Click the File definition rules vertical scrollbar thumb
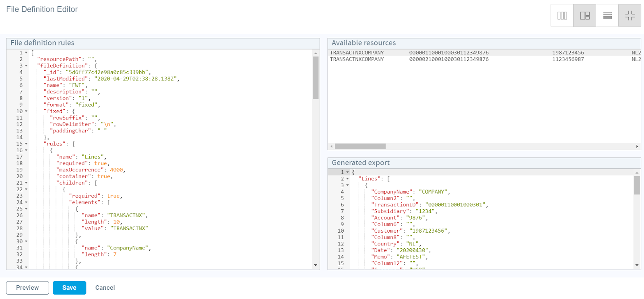 tap(316, 78)
